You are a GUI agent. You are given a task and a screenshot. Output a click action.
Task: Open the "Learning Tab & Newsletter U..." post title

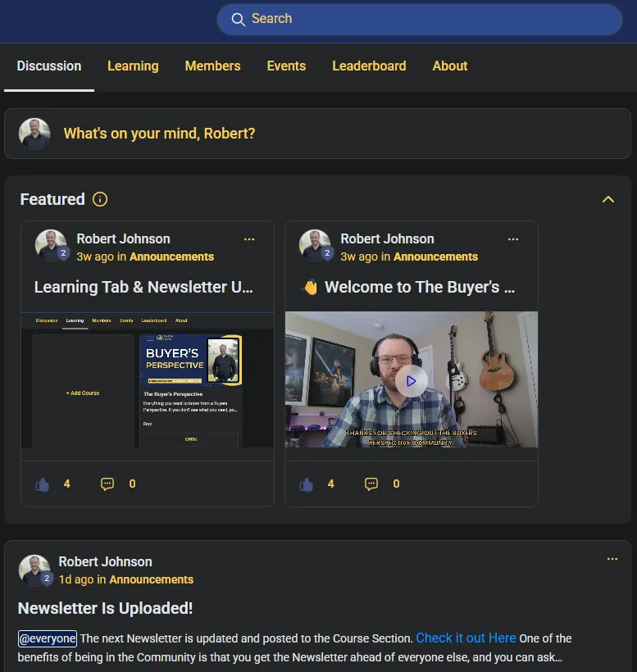point(143,287)
